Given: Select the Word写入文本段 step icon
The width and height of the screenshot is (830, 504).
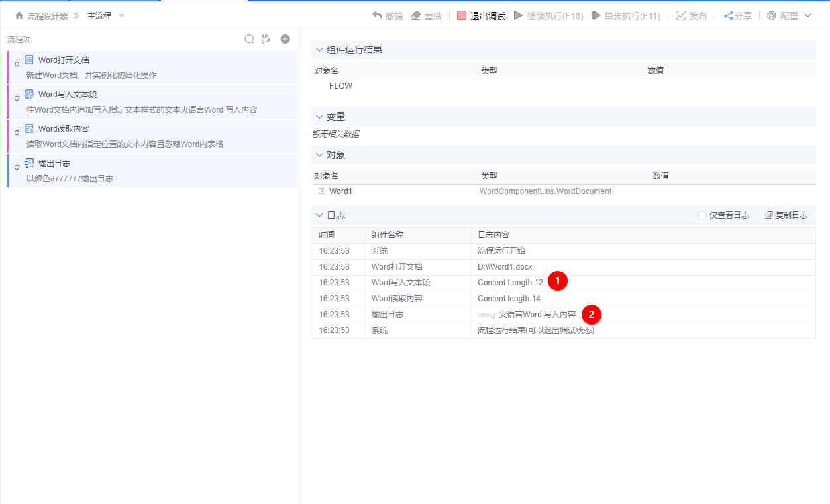Looking at the screenshot, I should 29,94.
